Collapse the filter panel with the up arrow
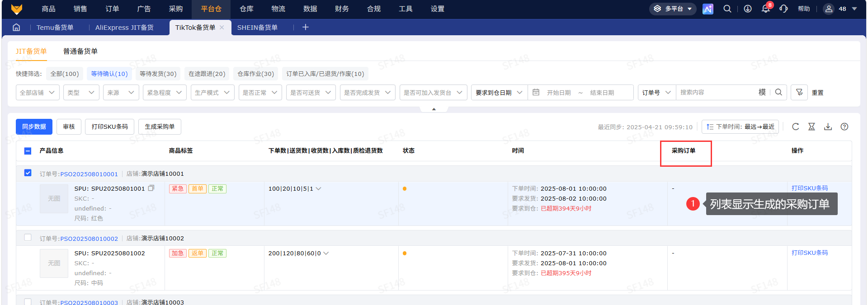The width and height of the screenshot is (868, 305). (x=434, y=109)
